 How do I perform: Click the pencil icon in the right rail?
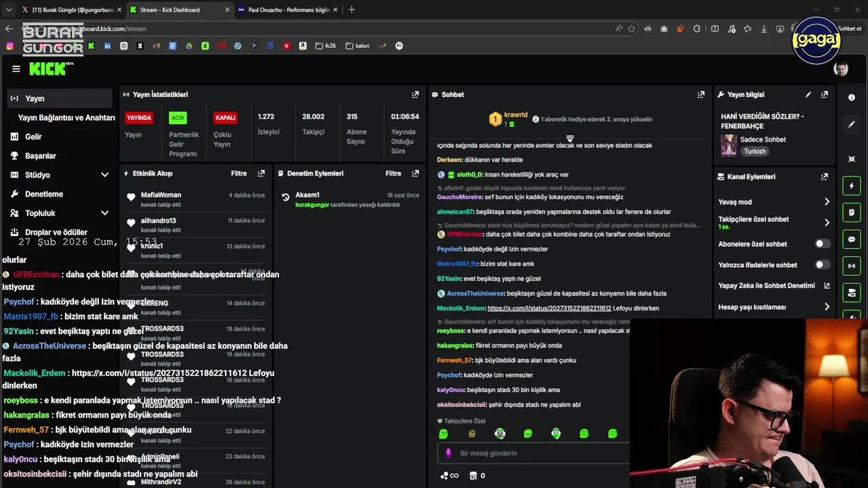852,125
